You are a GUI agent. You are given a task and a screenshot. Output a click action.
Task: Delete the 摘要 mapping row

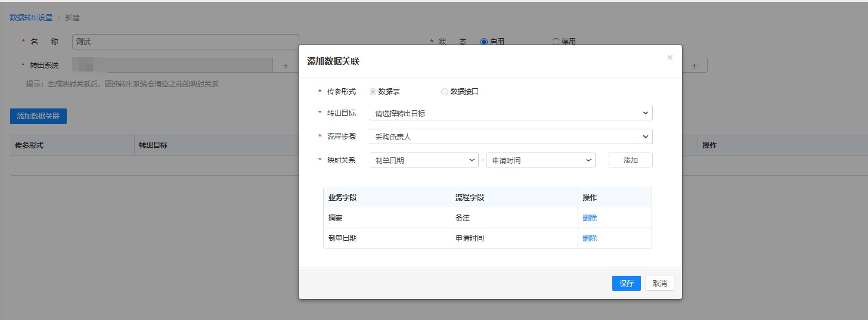pos(590,218)
